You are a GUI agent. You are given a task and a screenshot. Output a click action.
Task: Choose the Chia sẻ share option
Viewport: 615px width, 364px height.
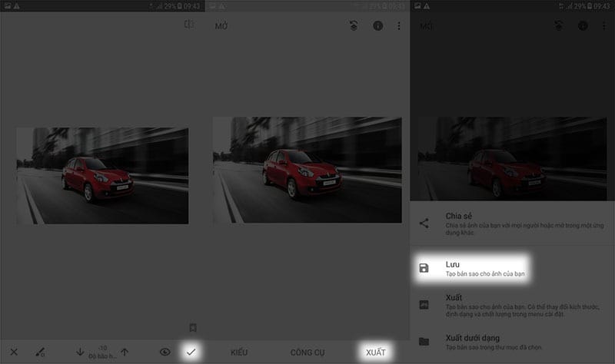click(x=513, y=223)
